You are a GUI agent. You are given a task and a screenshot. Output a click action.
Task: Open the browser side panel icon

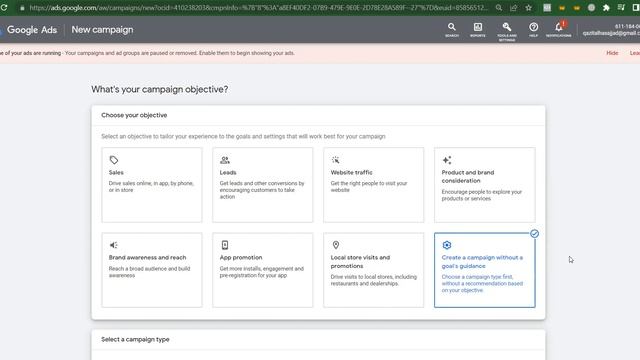coord(636,8)
